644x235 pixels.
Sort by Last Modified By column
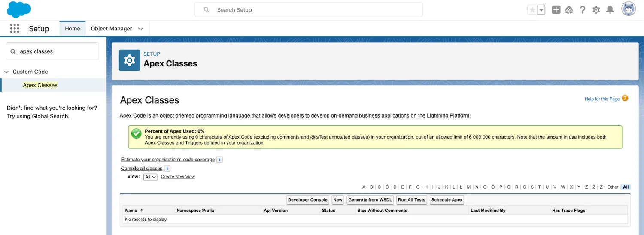click(x=488, y=211)
